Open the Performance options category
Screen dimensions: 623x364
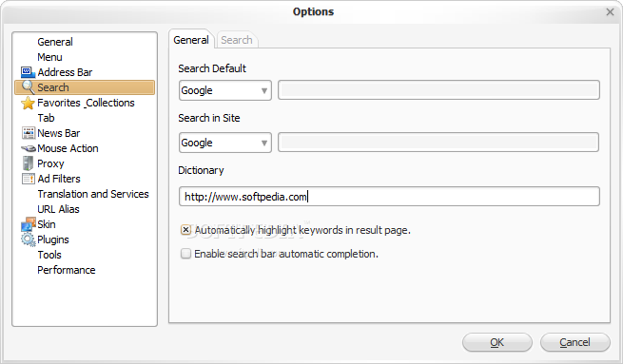pyautogui.click(x=67, y=270)
